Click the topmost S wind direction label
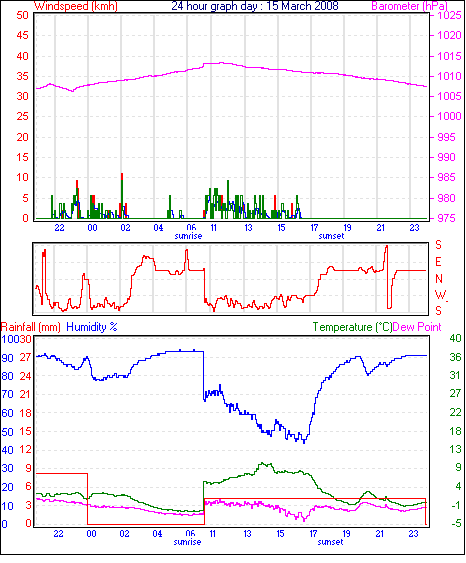The height and width of the screenshot is (563, 466). point(438,245)
